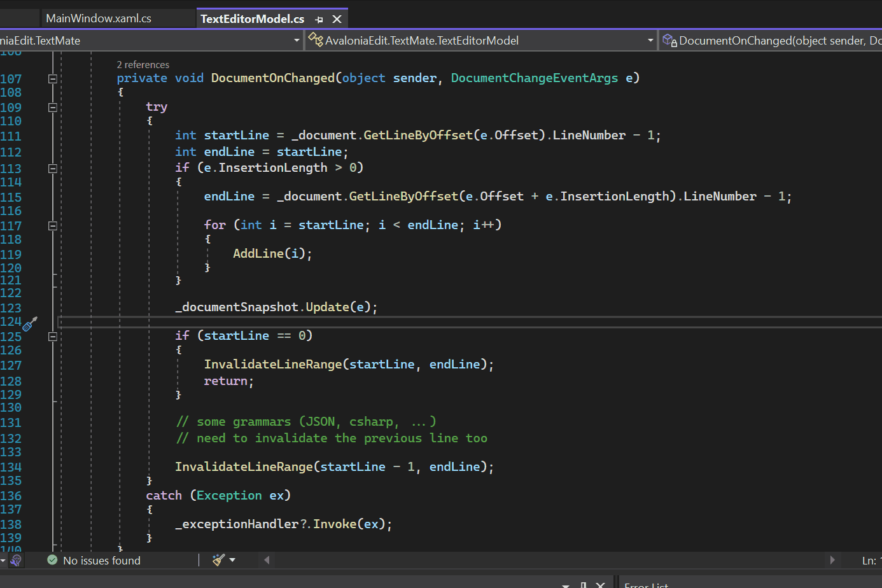Viewport: 882px width, 588px height.
Task: Collapse the if block at line 113
Action: (53, 168)
